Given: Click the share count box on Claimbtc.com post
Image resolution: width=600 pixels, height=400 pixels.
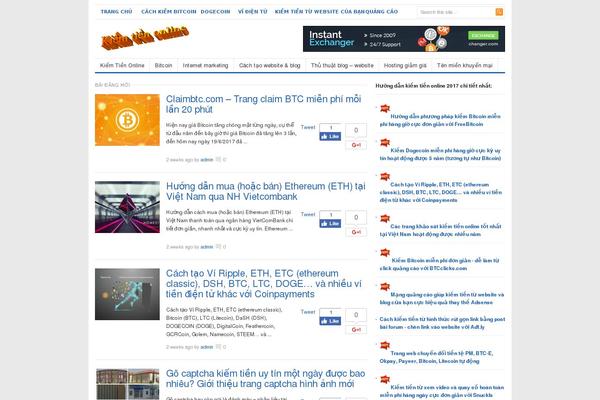Looking at the screenshot, I should click(x=356, y=131).
